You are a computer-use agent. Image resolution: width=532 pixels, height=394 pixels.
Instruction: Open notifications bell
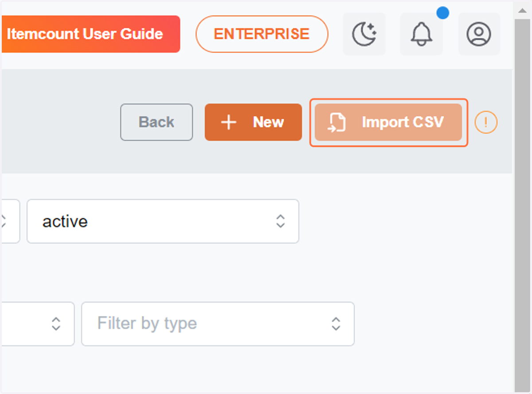[x=421, y=34]
